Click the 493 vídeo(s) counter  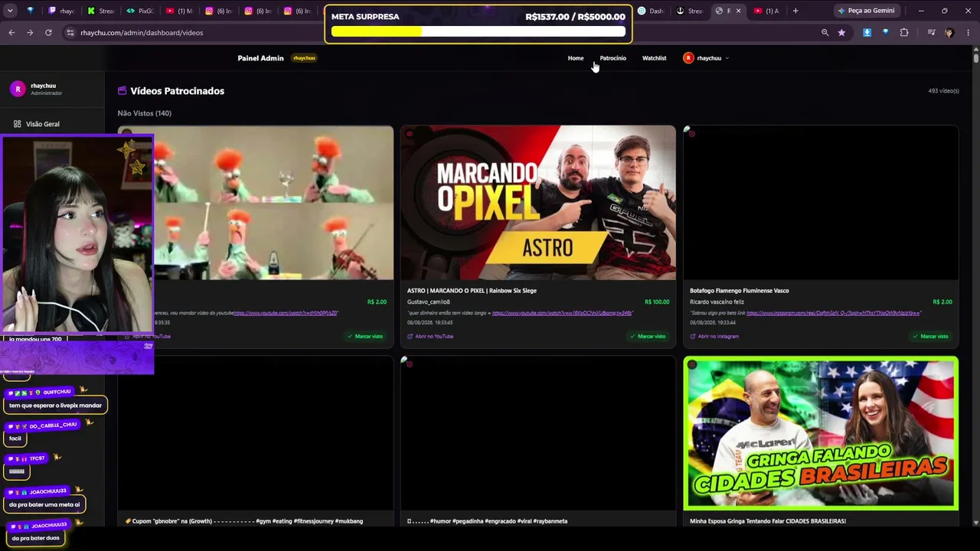(943, 91)
